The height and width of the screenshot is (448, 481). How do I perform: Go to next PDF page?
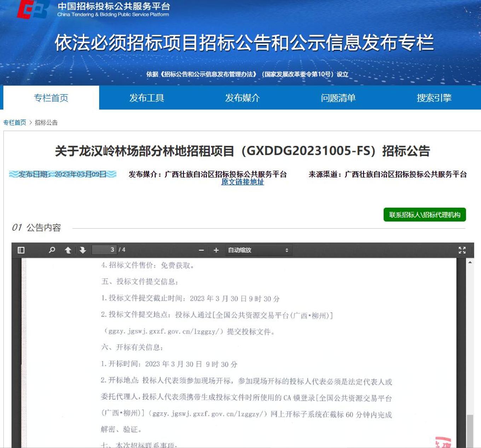83,250
